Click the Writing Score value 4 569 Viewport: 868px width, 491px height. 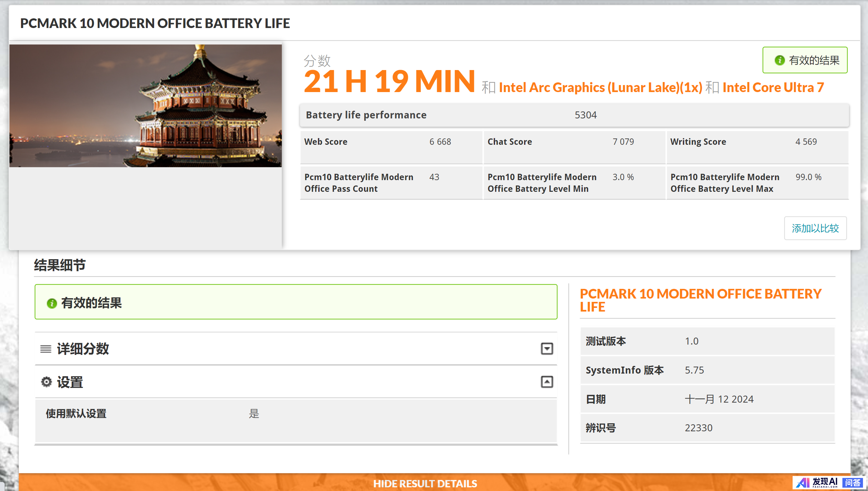click(806, 142)
